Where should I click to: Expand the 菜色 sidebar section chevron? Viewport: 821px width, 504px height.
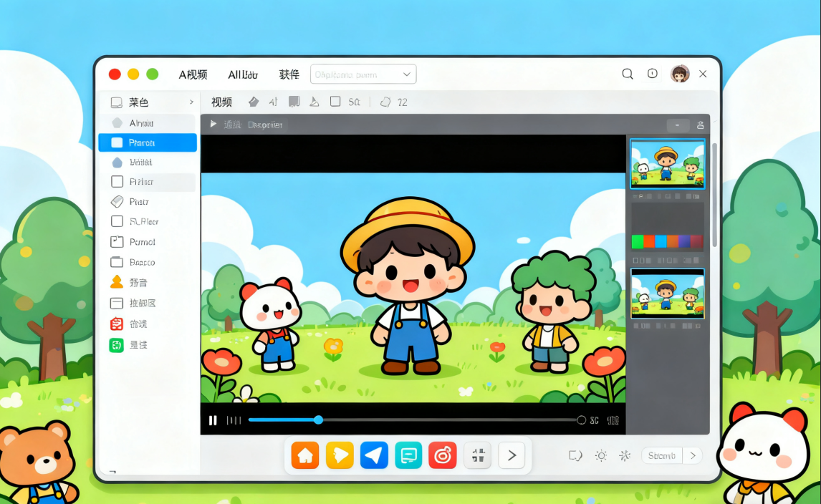pos(191,102)
